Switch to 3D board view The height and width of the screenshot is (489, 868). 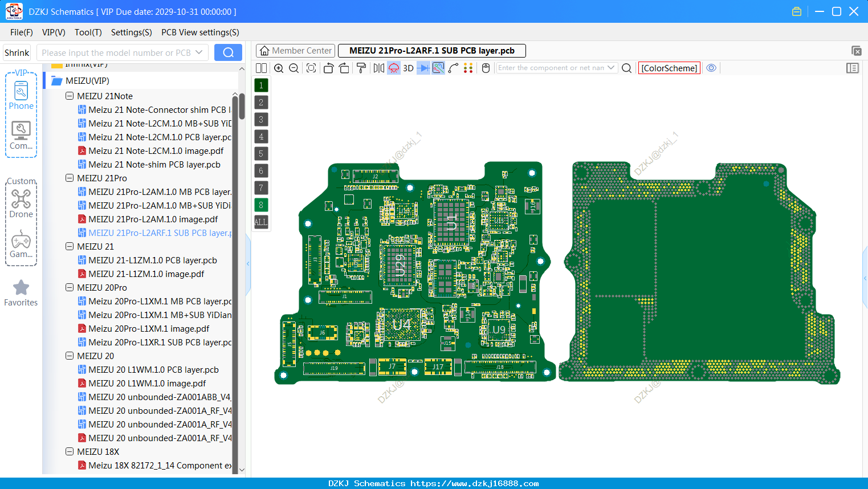click(408, 68)
